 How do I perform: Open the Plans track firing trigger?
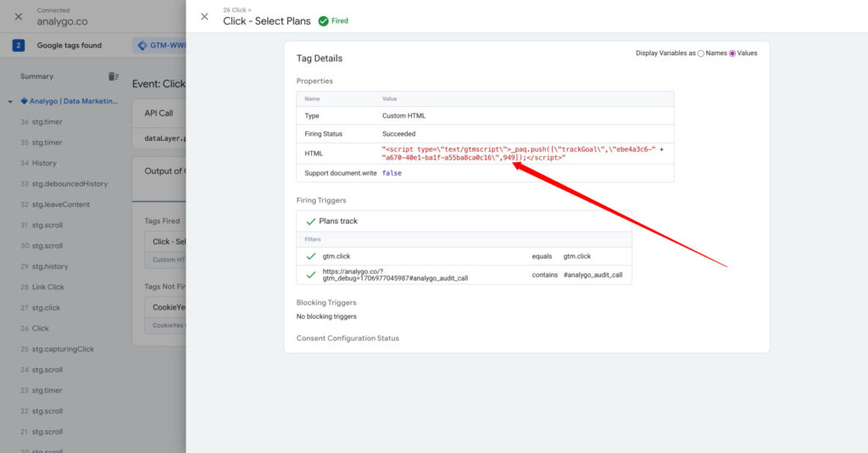point(338,221)
